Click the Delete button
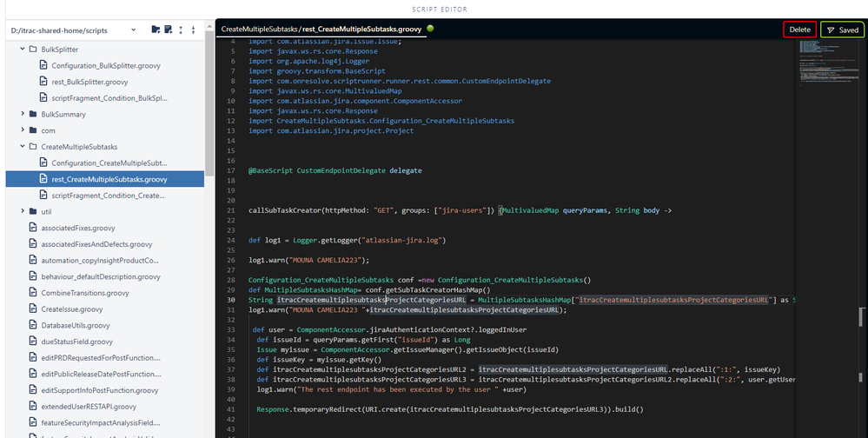The width and height of the screenshot is (868, 438). coord(800,30)
